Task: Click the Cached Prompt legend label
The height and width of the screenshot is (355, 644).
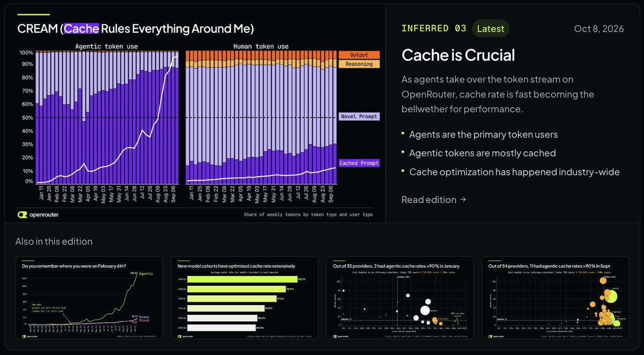Action: click(x=359, y=163)
